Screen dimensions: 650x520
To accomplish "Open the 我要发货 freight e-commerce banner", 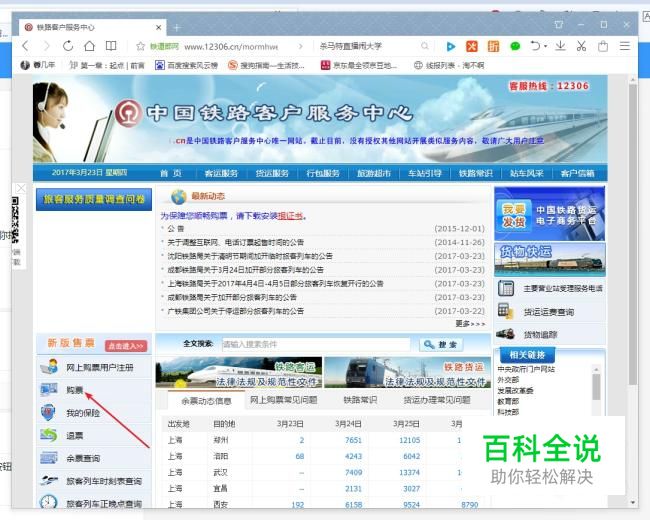I will point(549,214).
